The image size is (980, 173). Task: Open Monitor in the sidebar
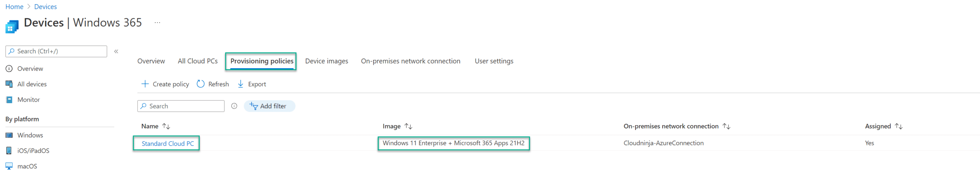28,100
